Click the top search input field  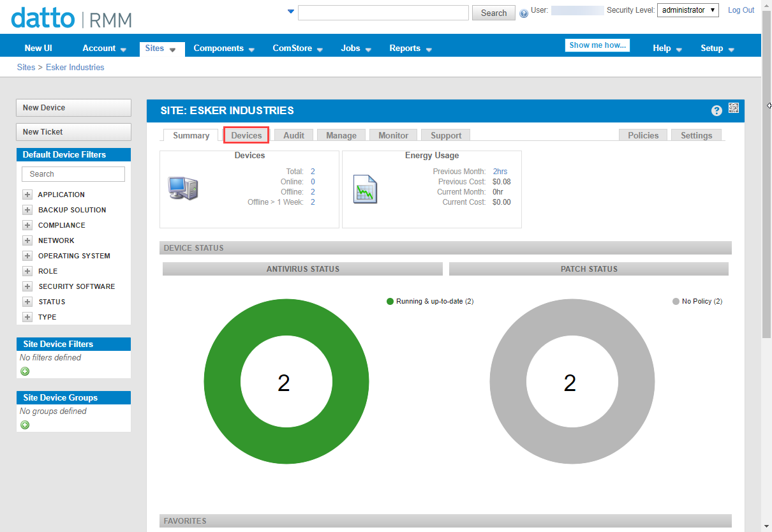point(383,13)
